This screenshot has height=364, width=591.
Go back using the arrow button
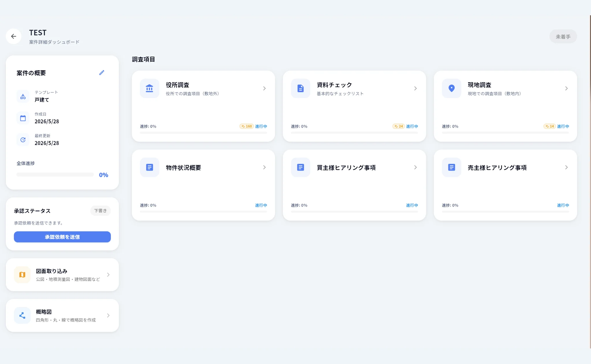point(14,36)
